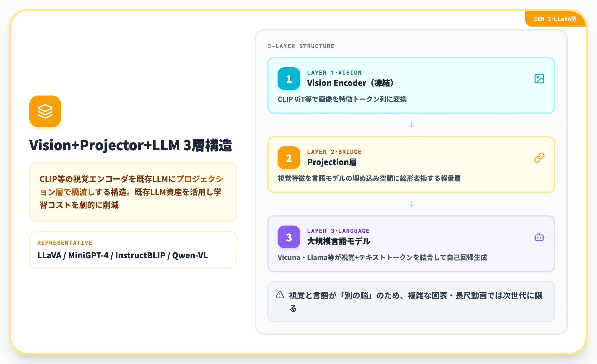Viewport: 597px width, 364px height.
Task: Click the purple number 3 badge
Action: (x=289, y=237)
